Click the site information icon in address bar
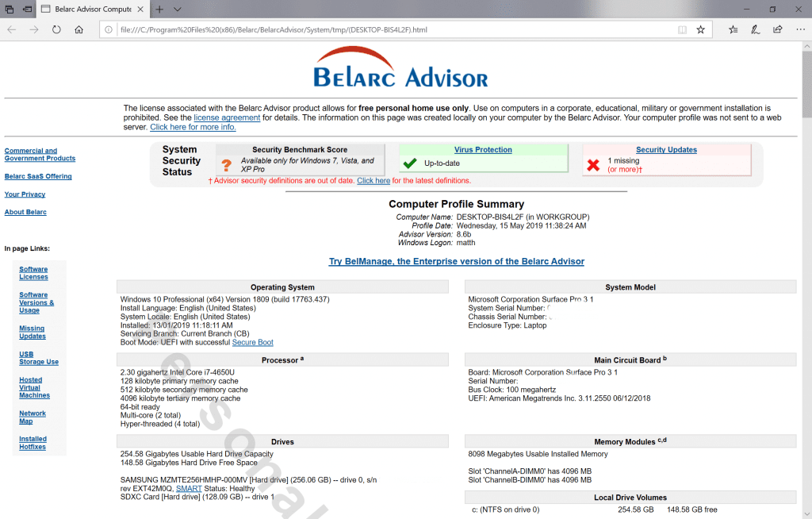 [108, 29]
